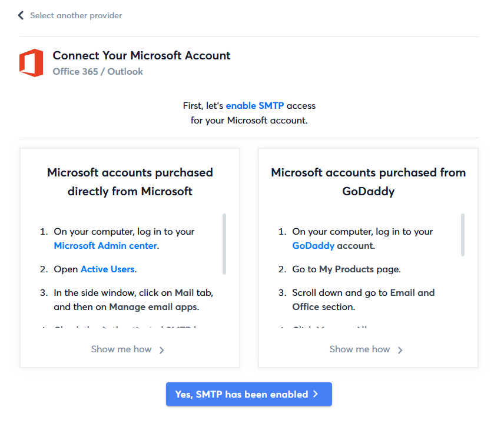The height and width of the screenshot is (427, 504).
Task: Open the enable SMTP link
Action: tap(255, 106)
